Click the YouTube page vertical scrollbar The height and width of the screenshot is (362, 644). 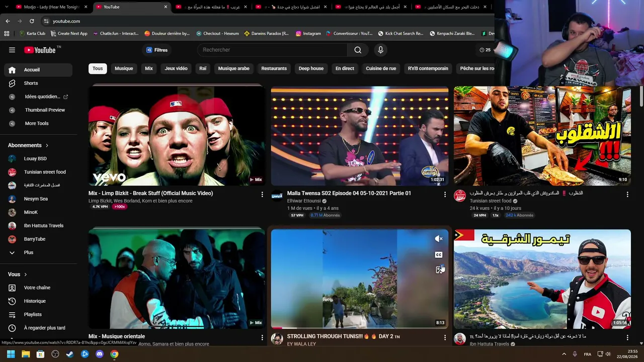click(x=641, y=96)
